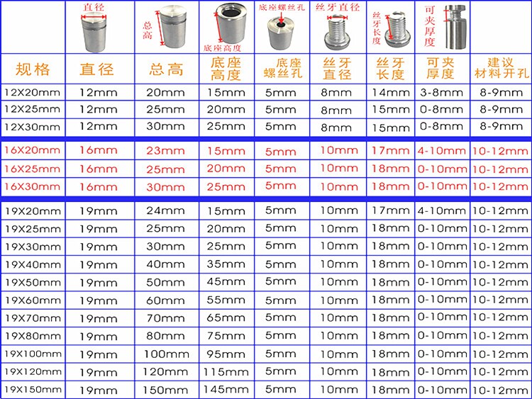Click 8-9mm hole size in 12X20mm row
The image size is (532, 399).
click(x=501, y=92)
